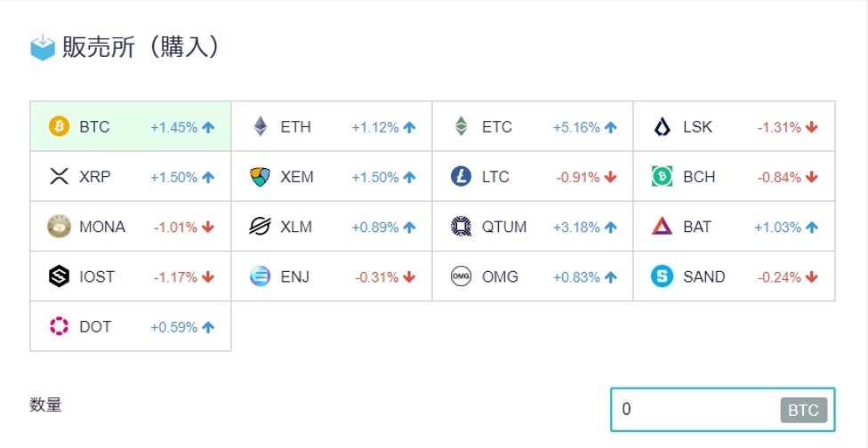Select the Bitcoin BTC coin icon

coord(59,126)
